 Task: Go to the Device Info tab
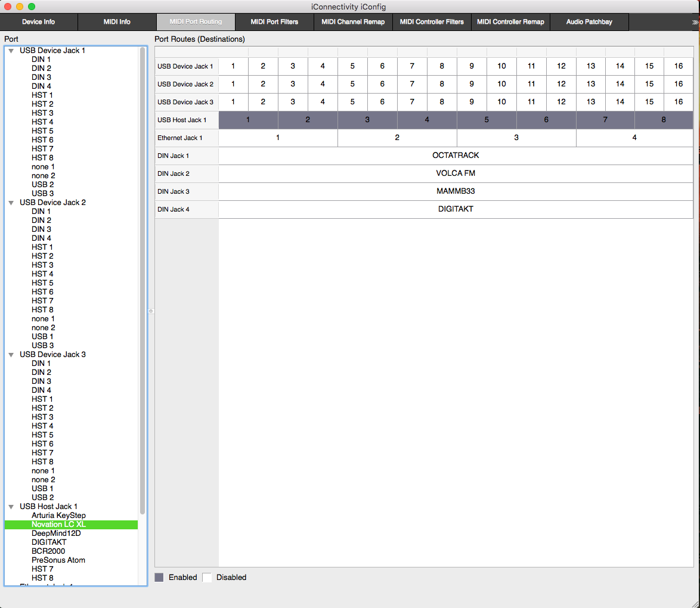pyautogui.click(x=39, y=22)
